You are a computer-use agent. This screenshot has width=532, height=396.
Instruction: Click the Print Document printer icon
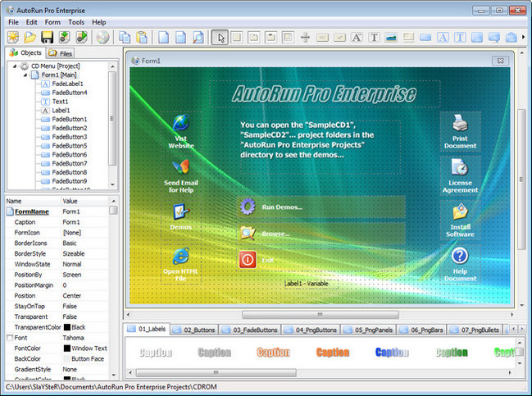460,123
